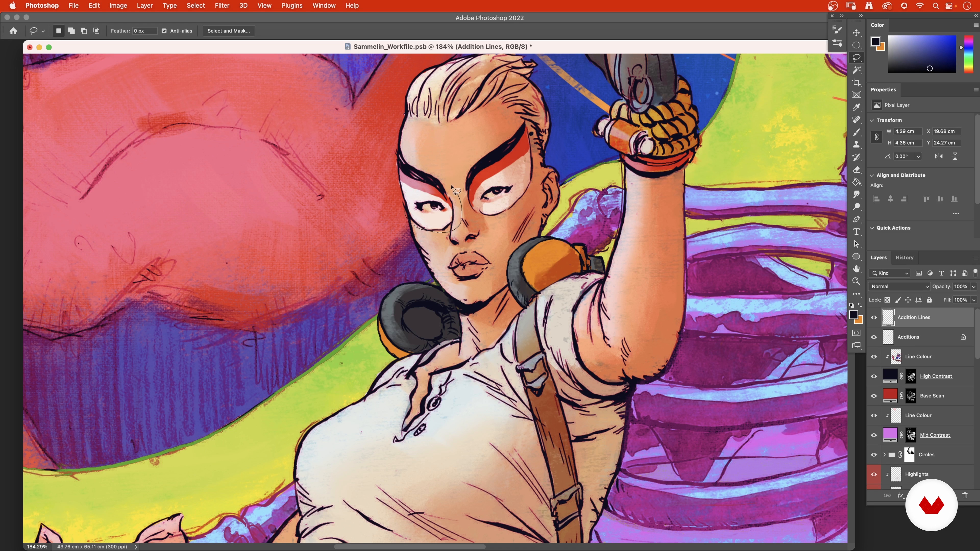Select the Frame tool
The height and width of the screenshot is (551, 980).
point(856,95)
